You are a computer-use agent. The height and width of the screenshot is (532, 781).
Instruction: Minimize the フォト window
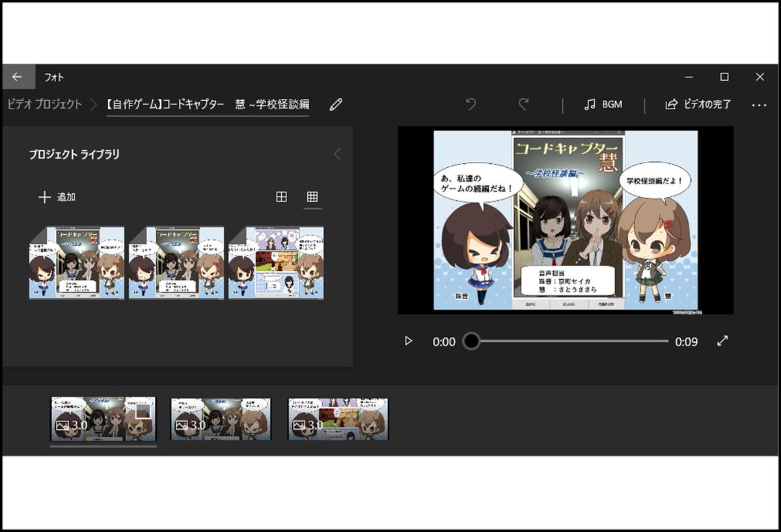tap(689, 77)
